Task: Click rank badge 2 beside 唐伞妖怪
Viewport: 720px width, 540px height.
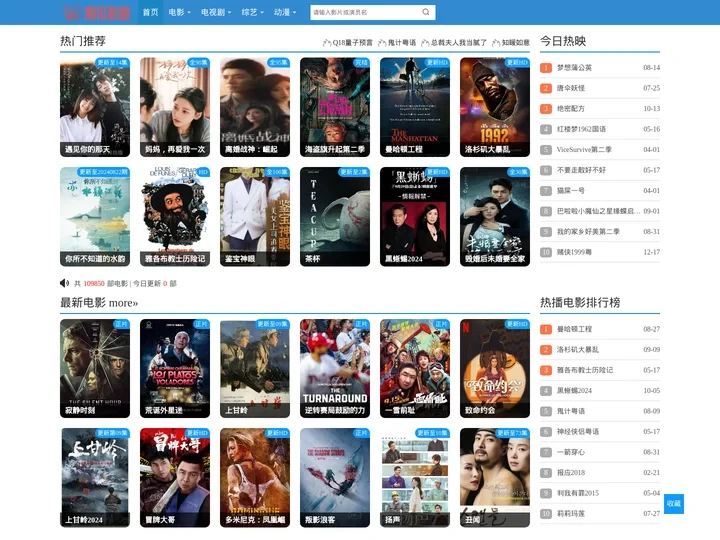Action: coord(546,88)
